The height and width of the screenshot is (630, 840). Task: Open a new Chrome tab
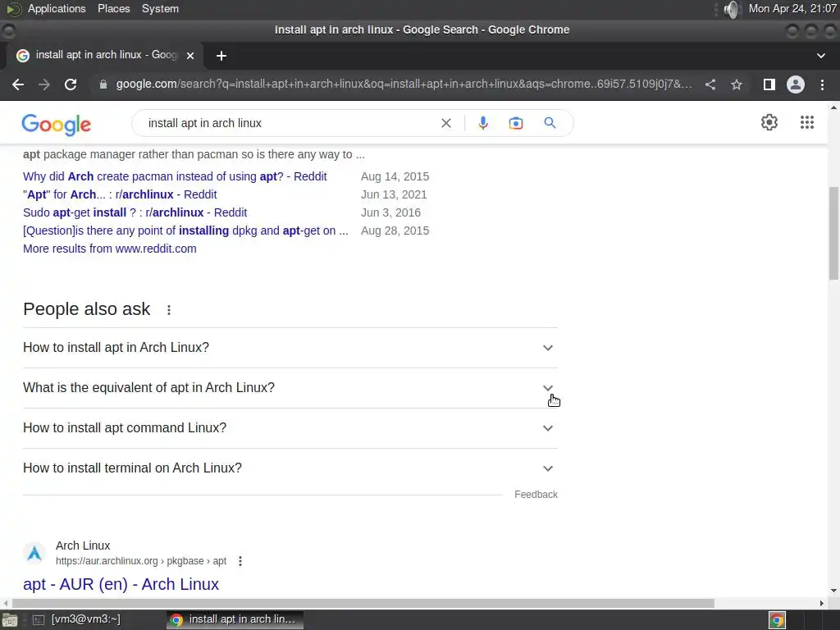(x=221, y=56)
